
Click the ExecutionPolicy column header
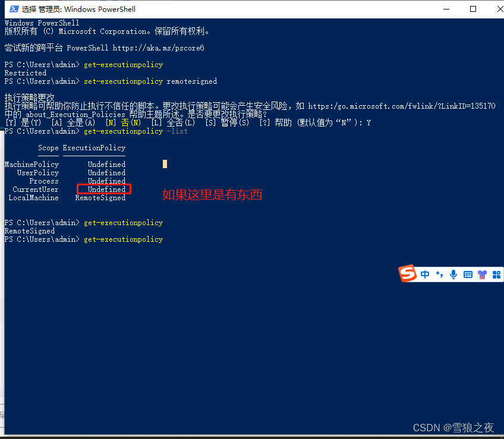[94, 148]
